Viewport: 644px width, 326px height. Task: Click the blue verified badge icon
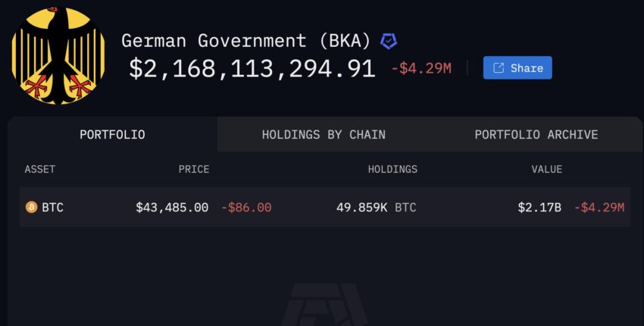click(388, 42)
